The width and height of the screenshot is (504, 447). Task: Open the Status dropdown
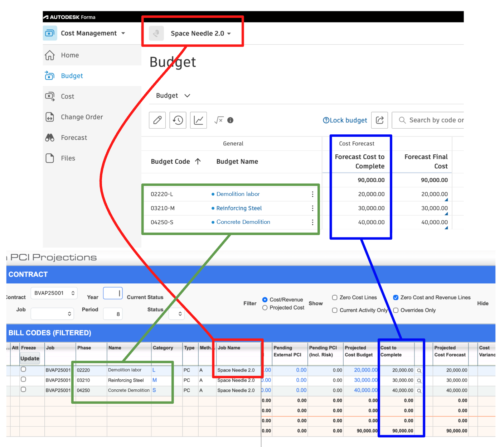(176, 314)
